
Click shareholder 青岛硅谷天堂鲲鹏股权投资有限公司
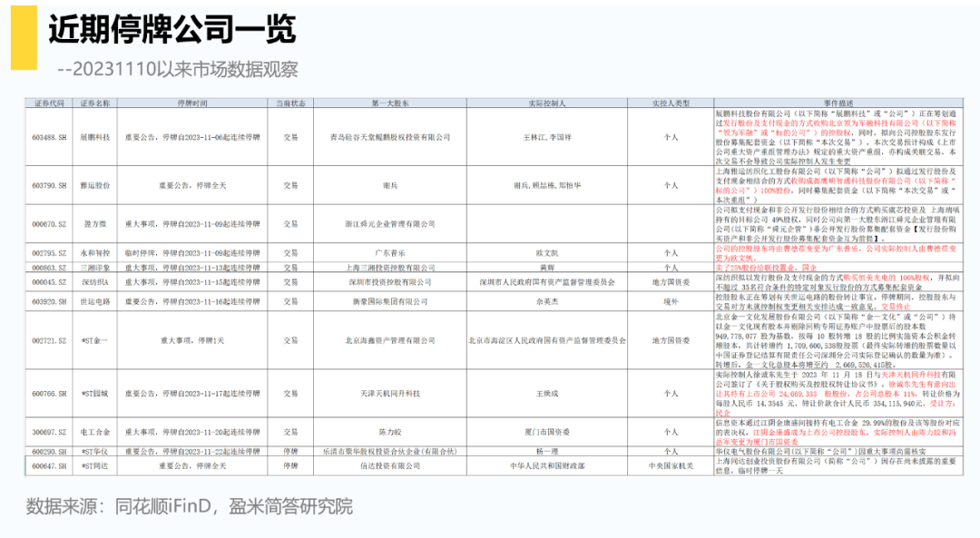(x=390, y=137)
